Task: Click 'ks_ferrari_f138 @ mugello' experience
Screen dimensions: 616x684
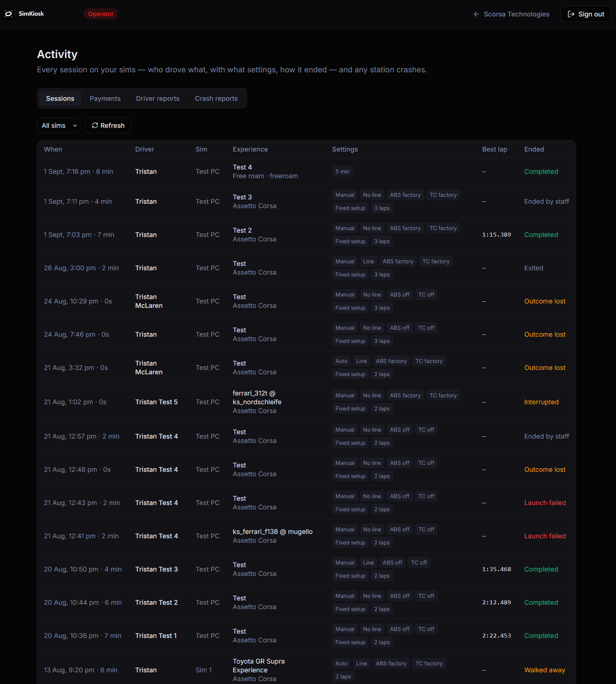Action: 273,532
